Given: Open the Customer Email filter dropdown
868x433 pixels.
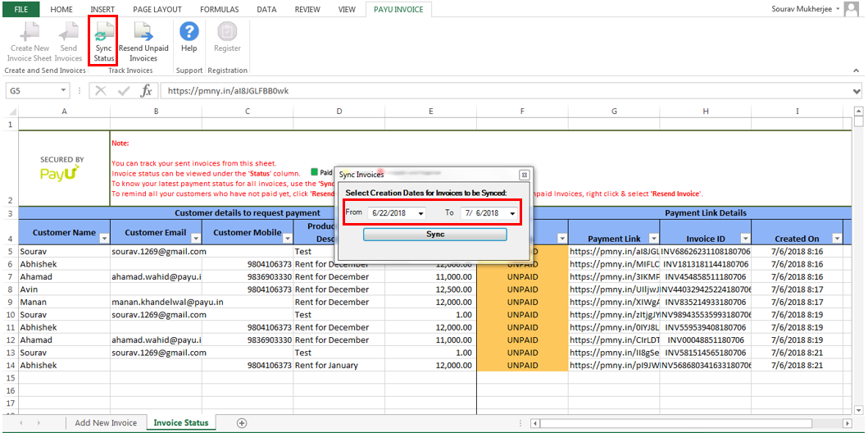Looking at the screenshot, I should pos(195,239).
